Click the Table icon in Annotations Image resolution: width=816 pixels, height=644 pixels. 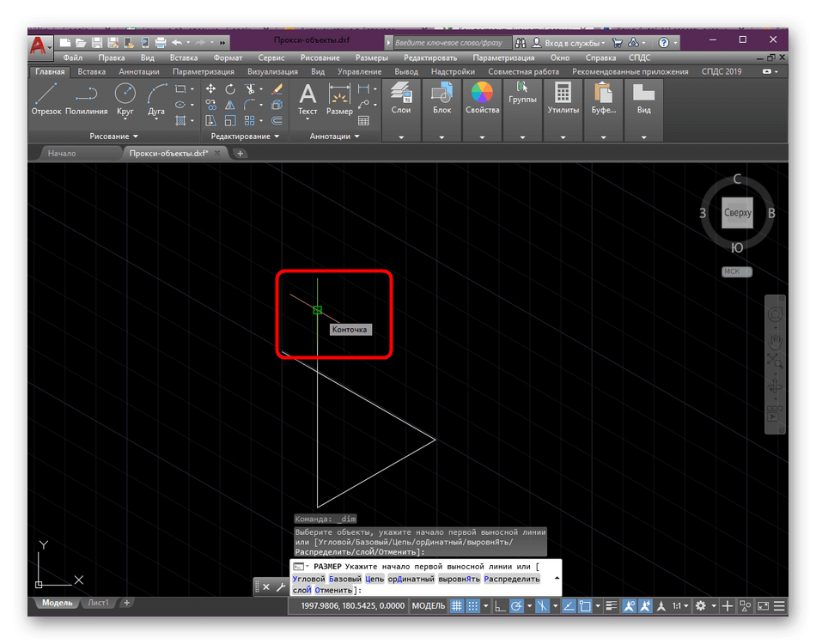click(364, 121)
